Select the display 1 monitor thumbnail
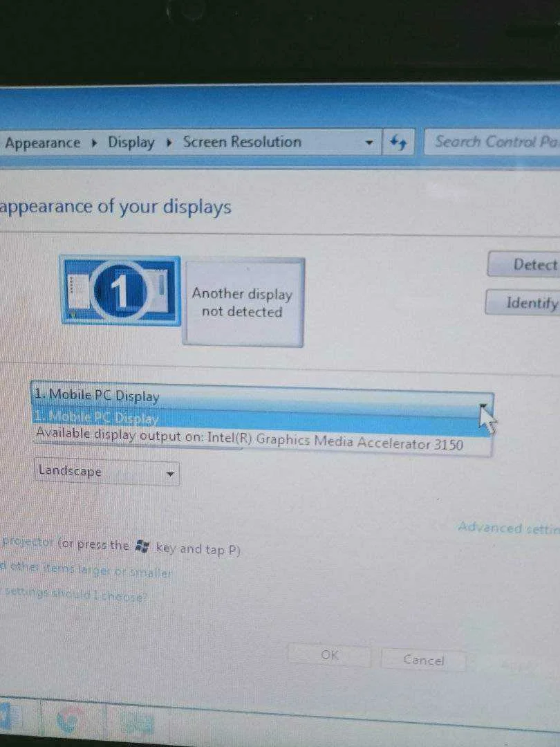560x747 pixels. coord(120,290)
